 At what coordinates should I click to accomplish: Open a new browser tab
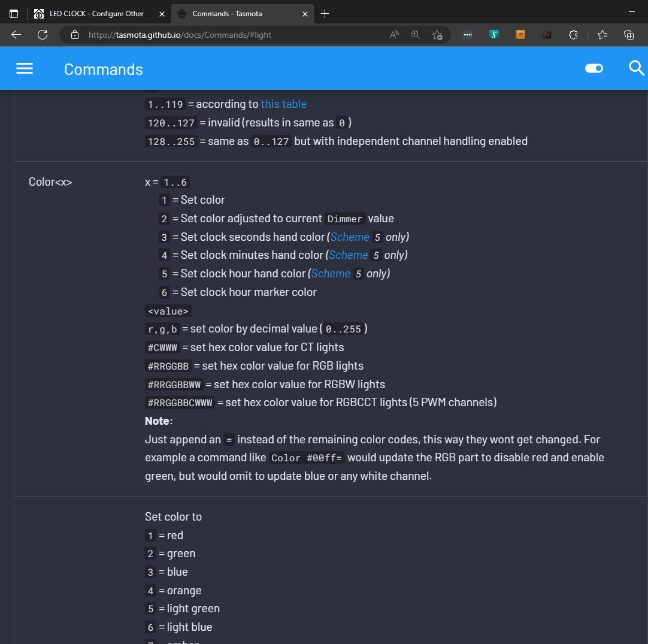click(x=325, y=13)
